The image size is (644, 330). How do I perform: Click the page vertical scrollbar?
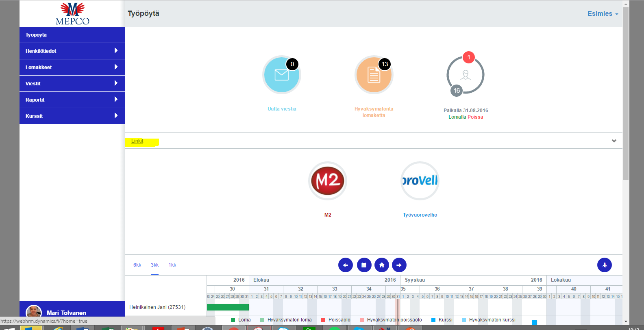pyautogui.click(x=626, y=93)
